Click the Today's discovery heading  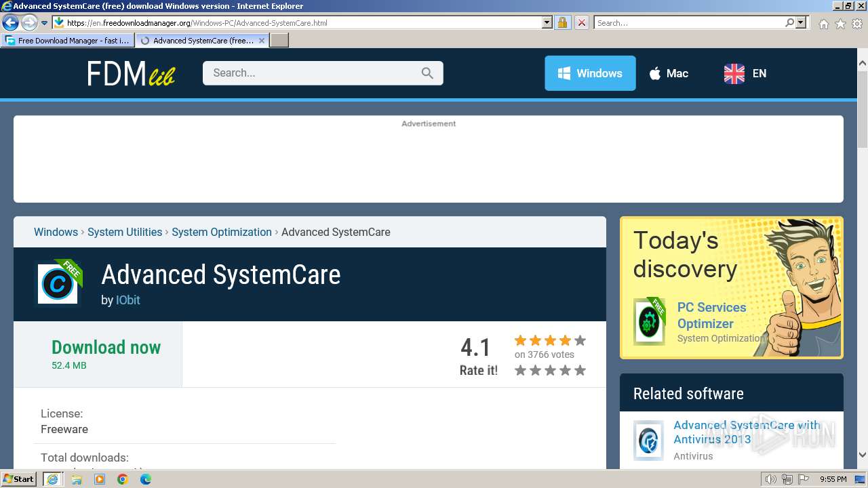pos(685,255)
